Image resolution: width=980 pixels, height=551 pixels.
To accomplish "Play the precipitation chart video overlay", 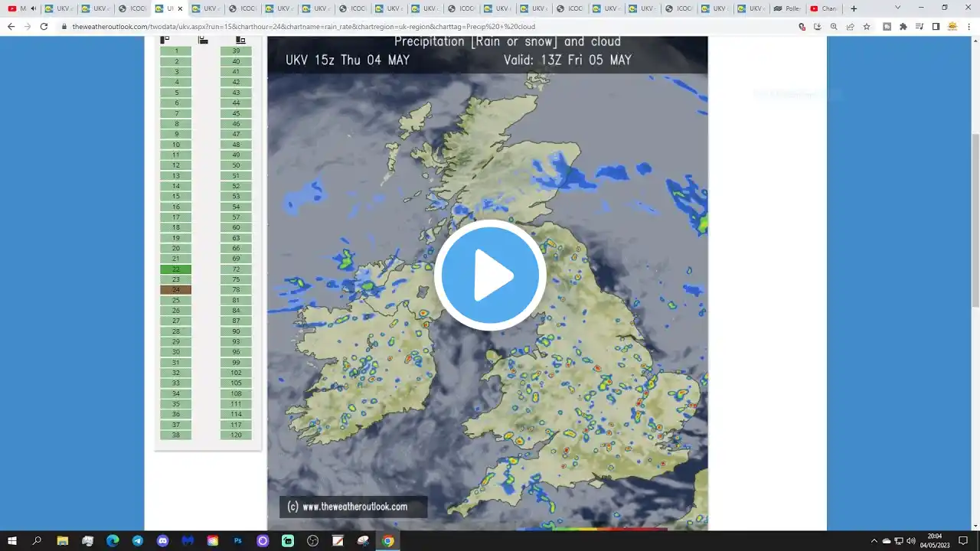I will click(x=490, y=275).
